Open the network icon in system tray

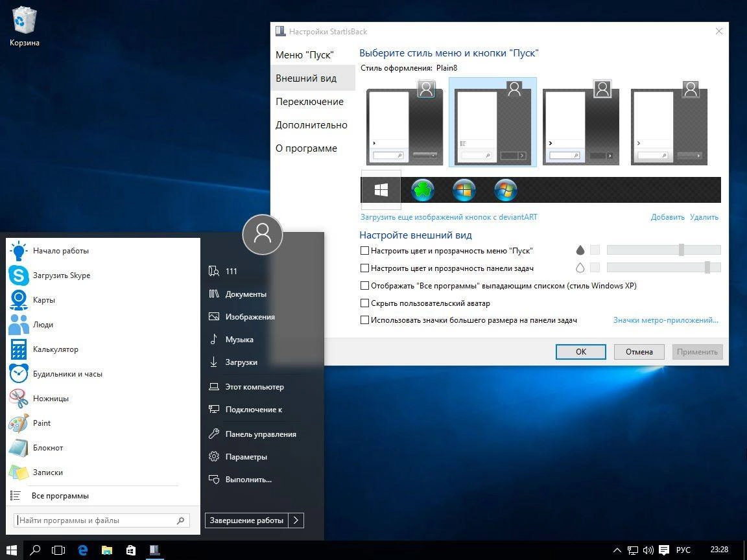[x=633, y=550]
